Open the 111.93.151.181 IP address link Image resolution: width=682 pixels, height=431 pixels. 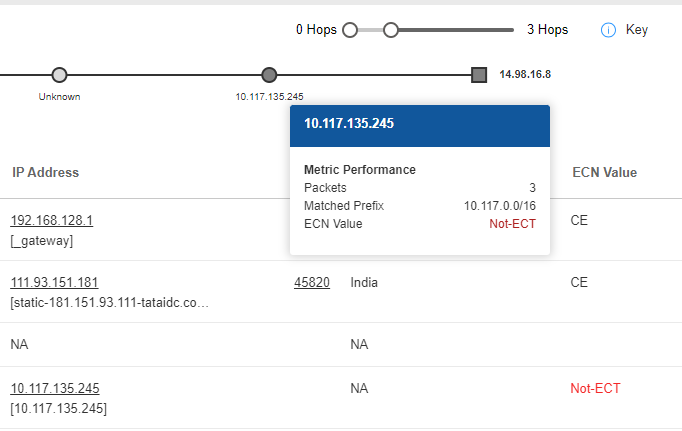pyautogui.click(x=54, y=283)
